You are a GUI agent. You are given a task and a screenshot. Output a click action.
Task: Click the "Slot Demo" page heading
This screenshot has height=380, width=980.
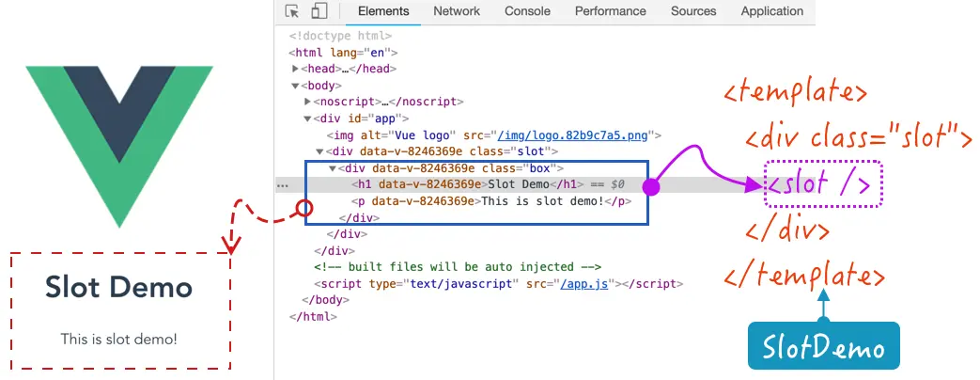click(118, 287)
